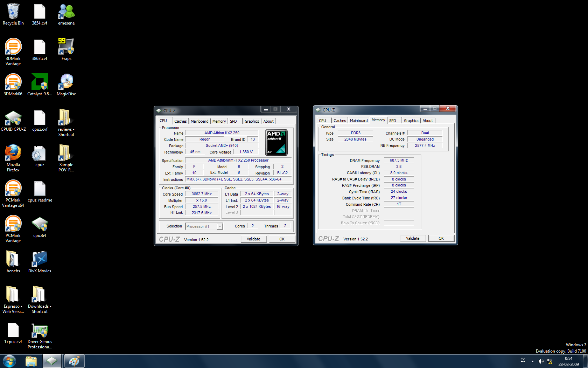Click the Core Speed value 3862.7 MHz
Viewport: 588px width, 368px height.
pos(202,194)
